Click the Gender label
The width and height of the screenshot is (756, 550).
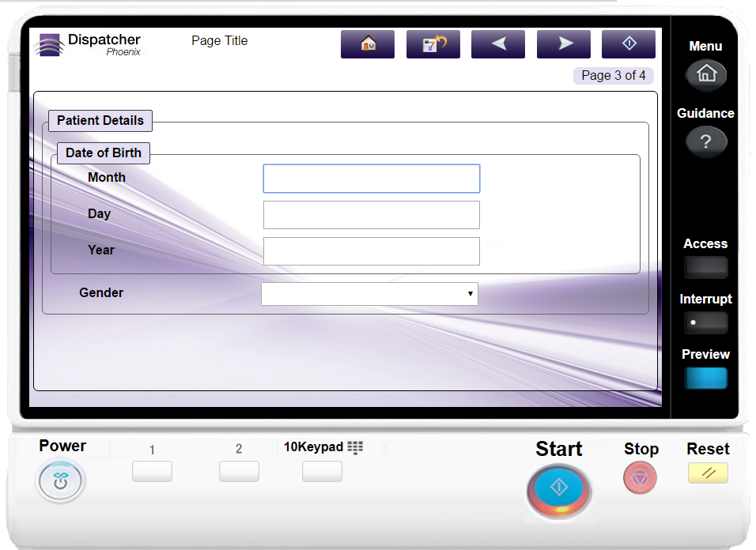pyautogui.click(x=101, y=293)
